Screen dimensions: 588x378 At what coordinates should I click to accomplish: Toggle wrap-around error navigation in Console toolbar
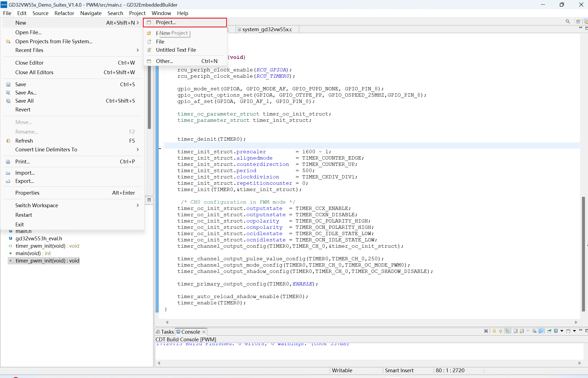(507, 331)
